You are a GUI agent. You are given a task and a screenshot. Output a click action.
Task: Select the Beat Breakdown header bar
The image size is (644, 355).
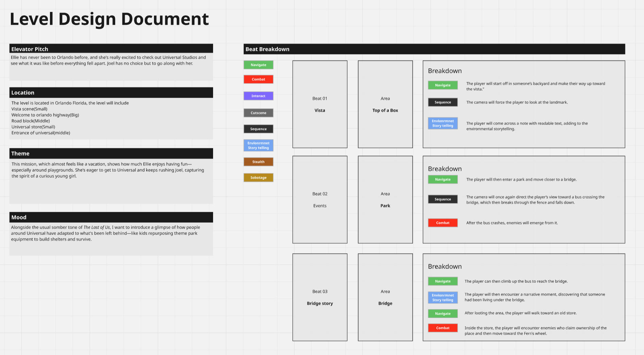click(434, 49)
